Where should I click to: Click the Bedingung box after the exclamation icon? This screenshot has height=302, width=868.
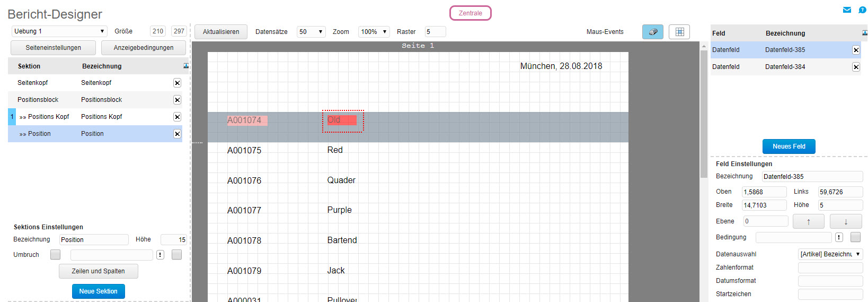(855, 237)
